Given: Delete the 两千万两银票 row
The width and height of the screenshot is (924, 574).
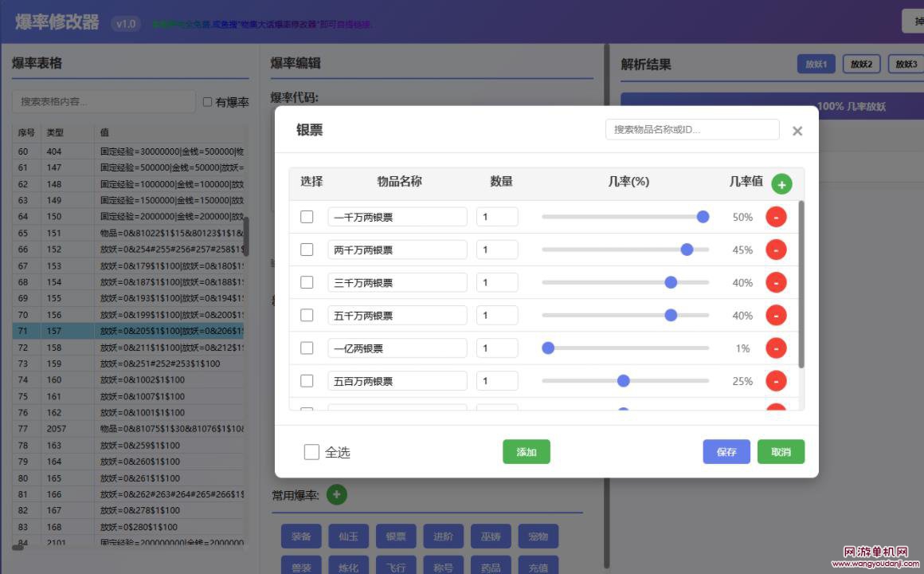Looking at the screenshot, I should (776, 250).
